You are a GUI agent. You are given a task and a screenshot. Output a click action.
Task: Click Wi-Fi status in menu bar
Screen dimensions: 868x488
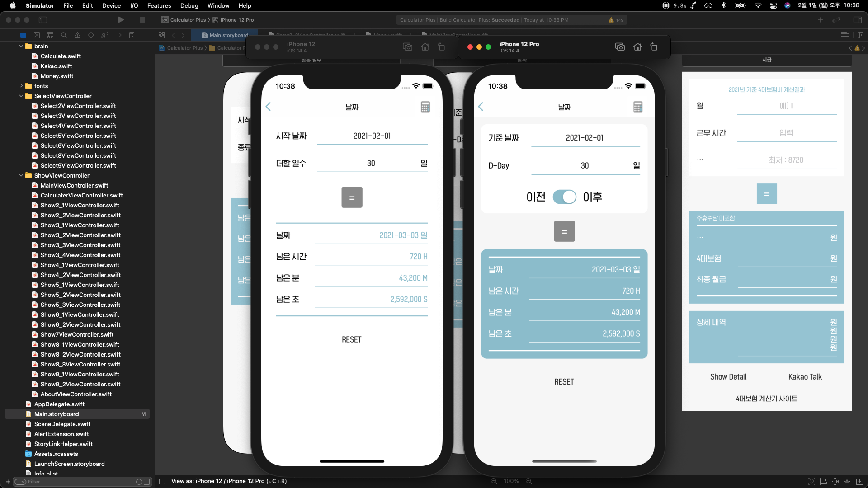(758, 5)
